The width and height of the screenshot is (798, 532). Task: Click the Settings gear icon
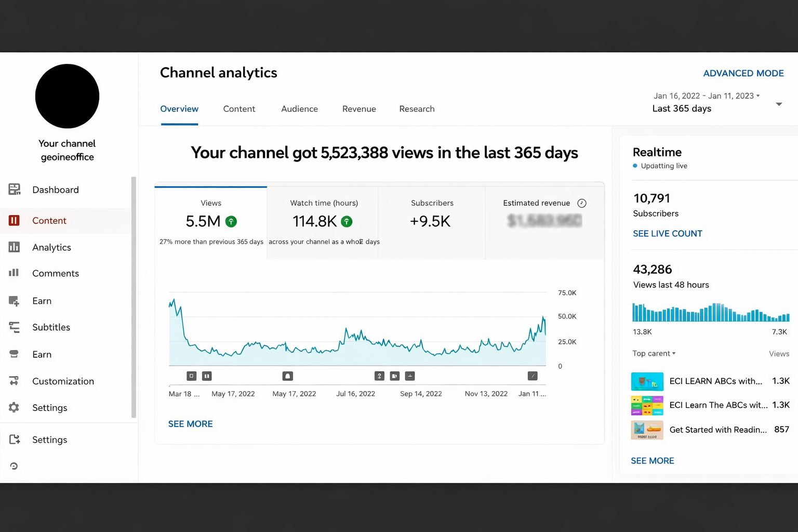pos(14,408)
